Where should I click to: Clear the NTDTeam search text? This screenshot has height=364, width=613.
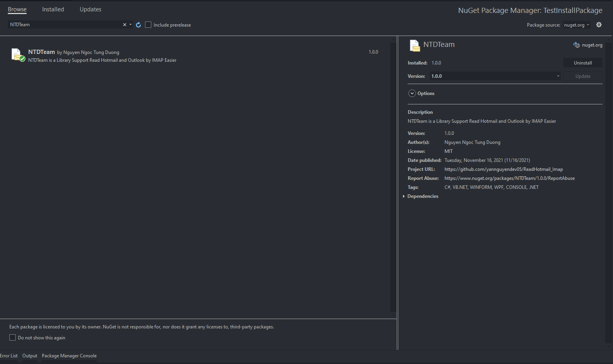(125, 25)
